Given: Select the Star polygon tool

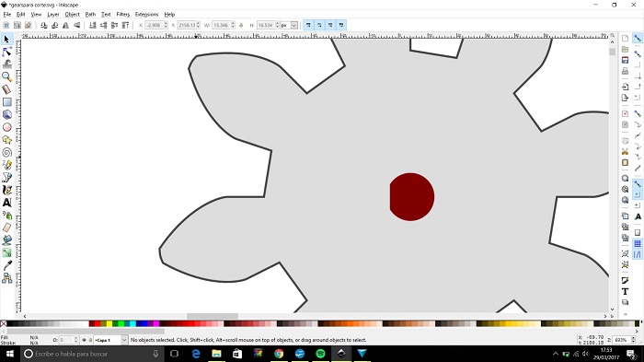Looking at the screenshot, I should point(6,140).
